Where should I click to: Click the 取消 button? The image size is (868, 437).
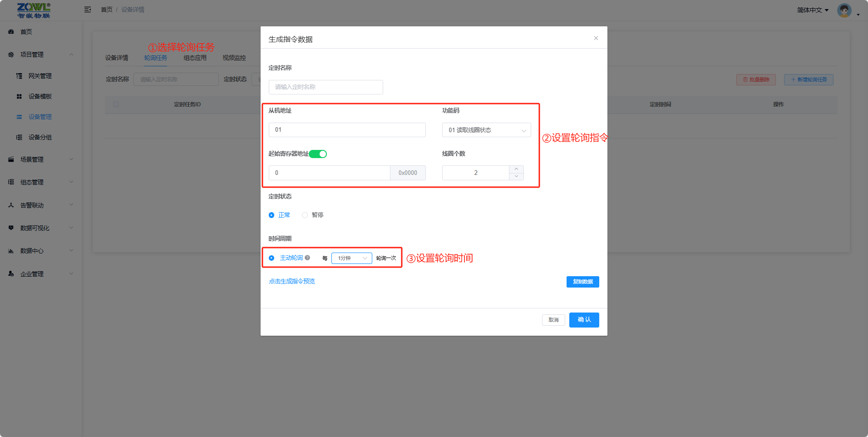(553, 320)
